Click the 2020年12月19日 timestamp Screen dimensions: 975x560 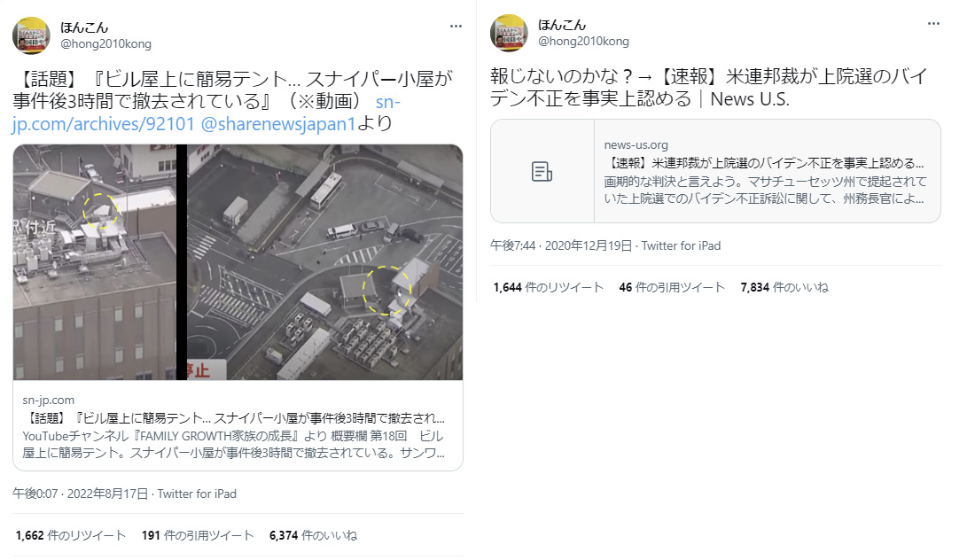pos(589,245)
